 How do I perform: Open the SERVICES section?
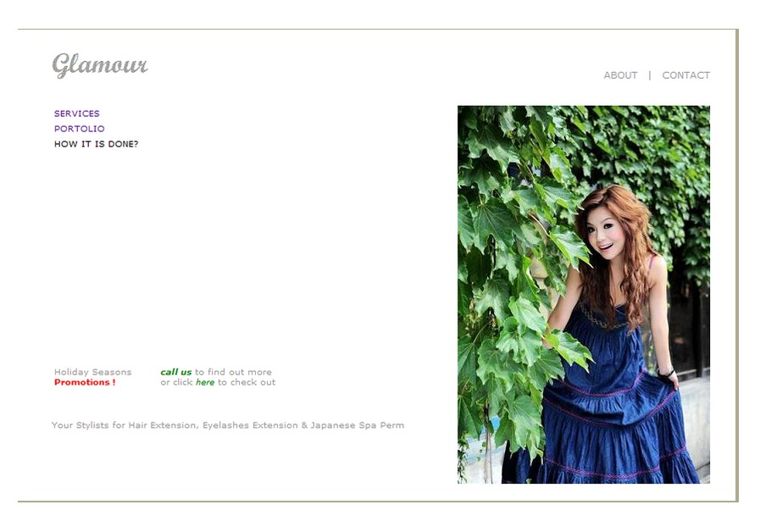[x=76, y=114]
